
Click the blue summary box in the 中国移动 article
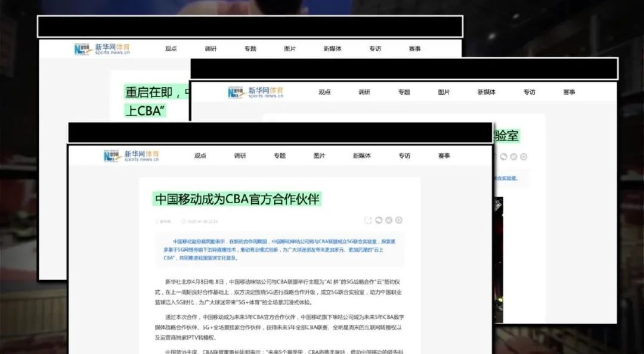[279, 250]
